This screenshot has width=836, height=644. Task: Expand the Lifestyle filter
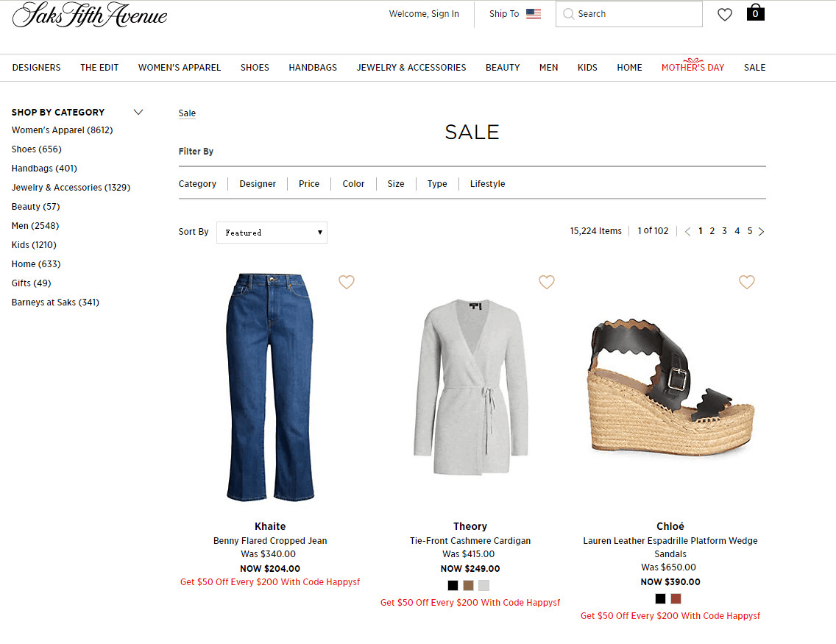coord(487,184)
